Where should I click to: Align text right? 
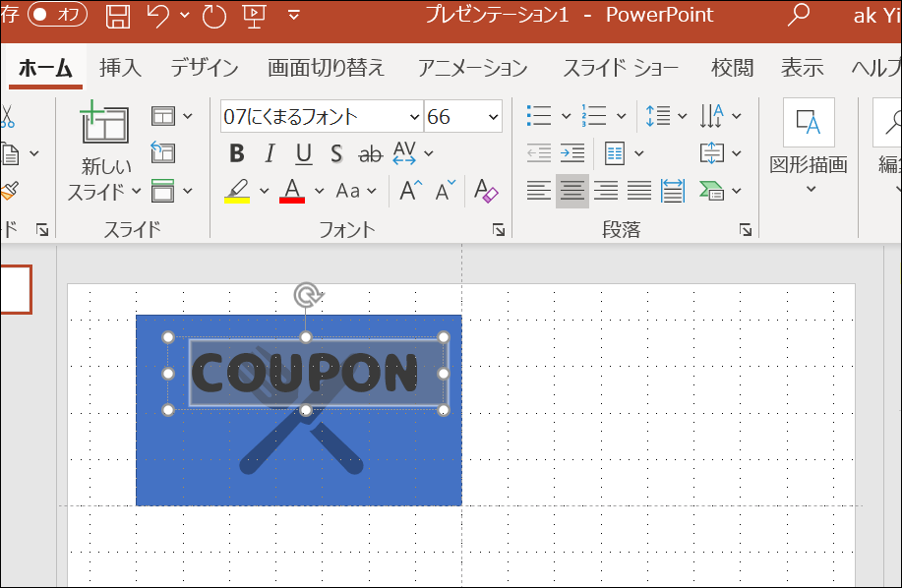(x=606, y=191)
